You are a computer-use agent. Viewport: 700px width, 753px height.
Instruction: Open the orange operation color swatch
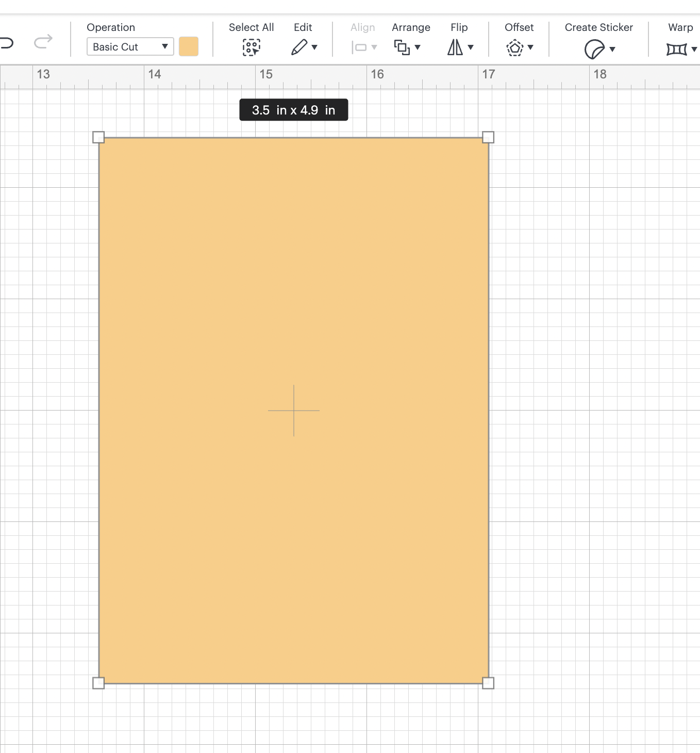[189, 46]
